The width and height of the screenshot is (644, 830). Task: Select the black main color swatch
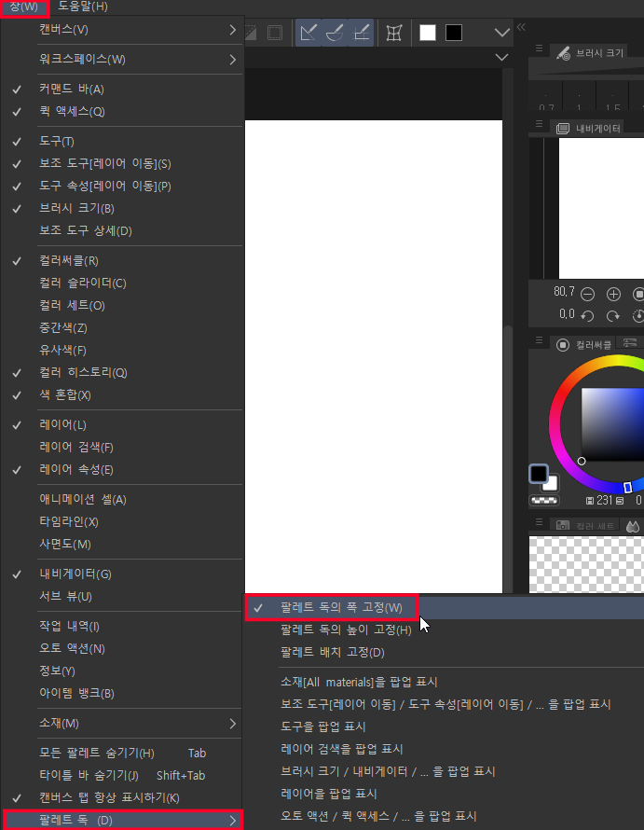pyautogui.click(x=539, y=474)
